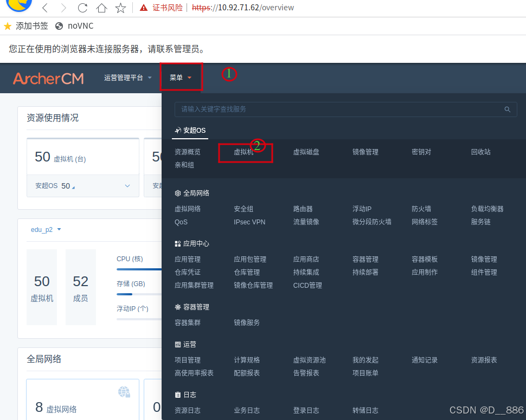This screenshot has height=420, width=526.
Task: Open 项目账单 menu entry
Action: pyautogui.click(x=365, y=373)
